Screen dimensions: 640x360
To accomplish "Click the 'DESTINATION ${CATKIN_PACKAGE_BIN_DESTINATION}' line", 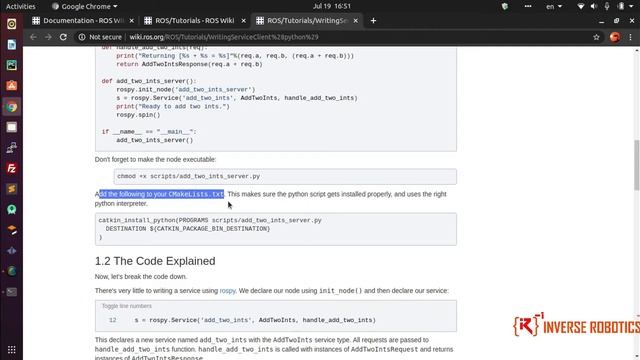I will pyautogui.click(x=188, y=229).
